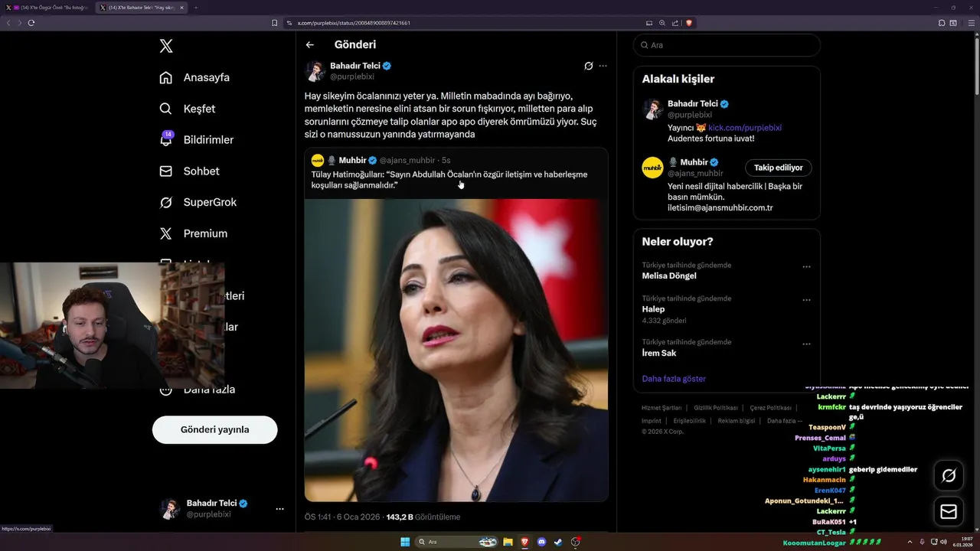
Task: Click the Muhbir yellow avatar in quoted post
Action: pos(317,160)
